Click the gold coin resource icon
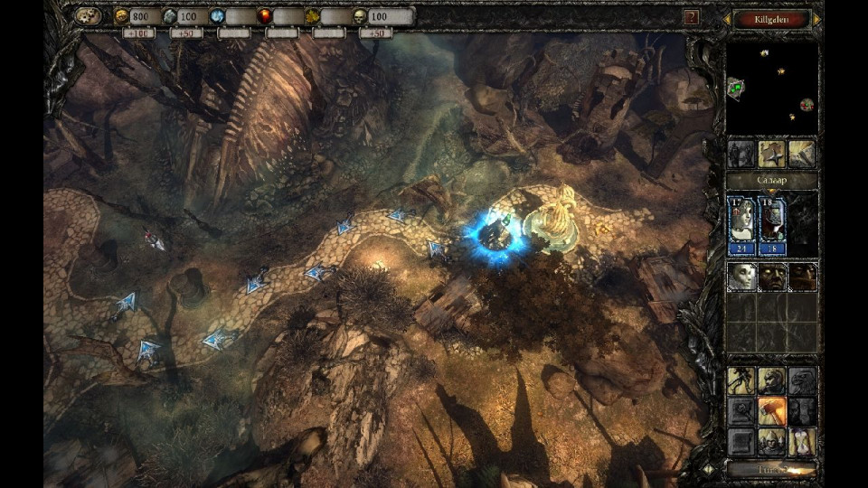Viewport: 868px width, 488px height. click(121, 16)
